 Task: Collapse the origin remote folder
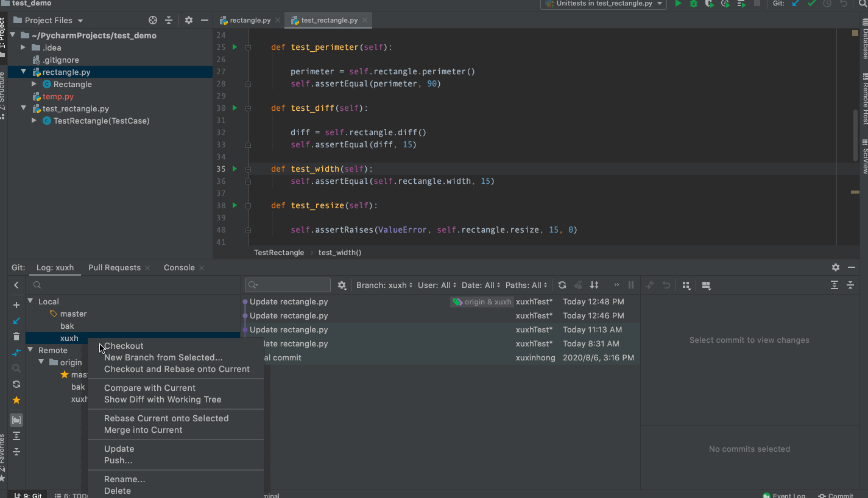coord(41,362)
